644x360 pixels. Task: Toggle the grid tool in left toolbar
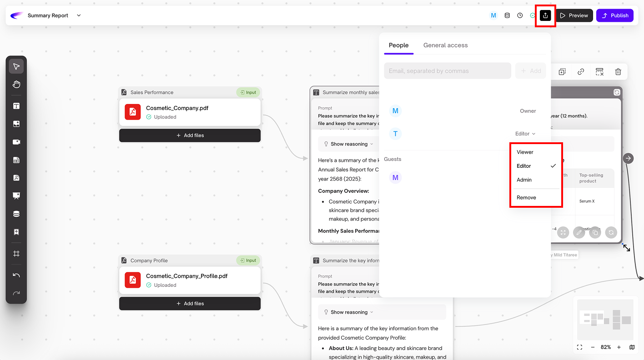(x=16, y=254)
